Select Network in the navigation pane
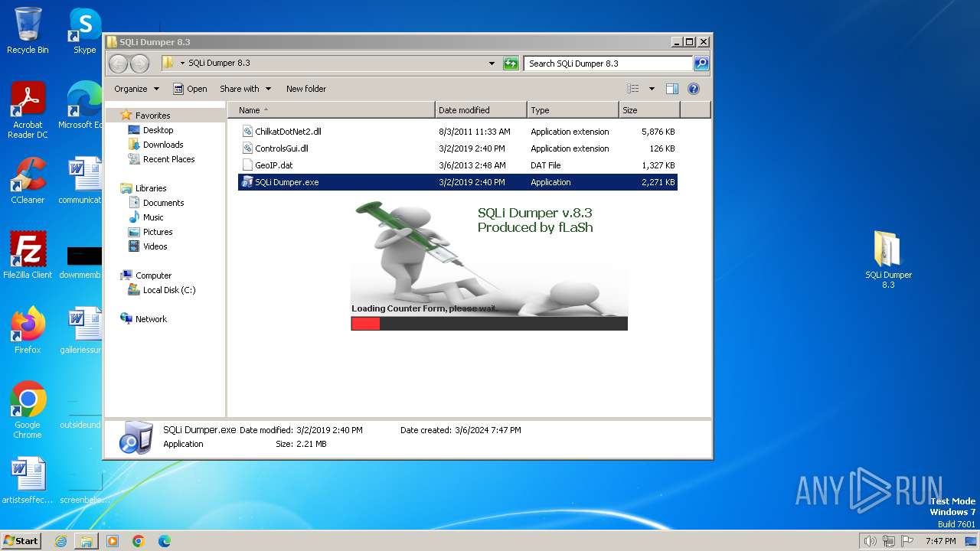The image size is (980, 551). point(150,319)
